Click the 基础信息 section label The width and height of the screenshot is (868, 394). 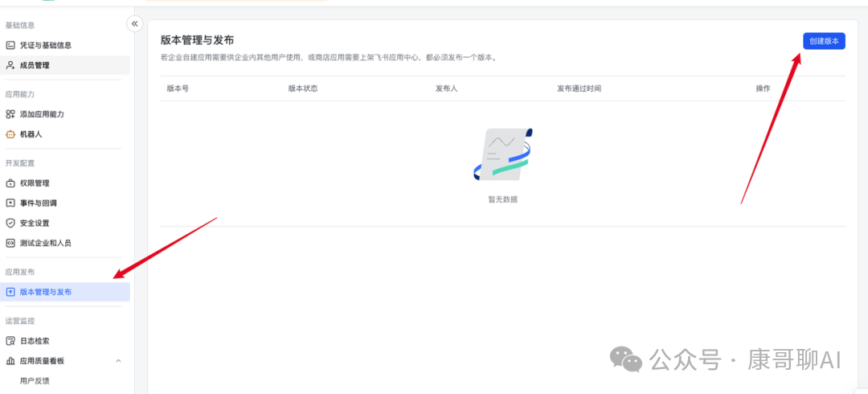pos(20,26)
